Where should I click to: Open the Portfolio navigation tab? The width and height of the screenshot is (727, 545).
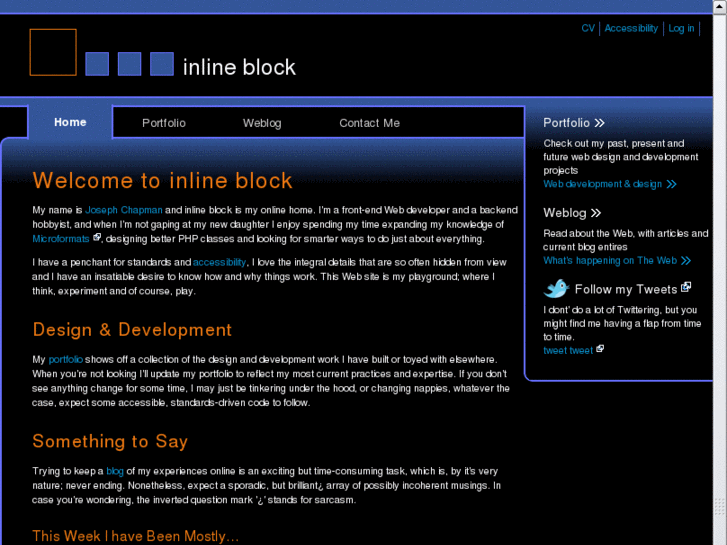pyautogui.click(x=164, y=123)
